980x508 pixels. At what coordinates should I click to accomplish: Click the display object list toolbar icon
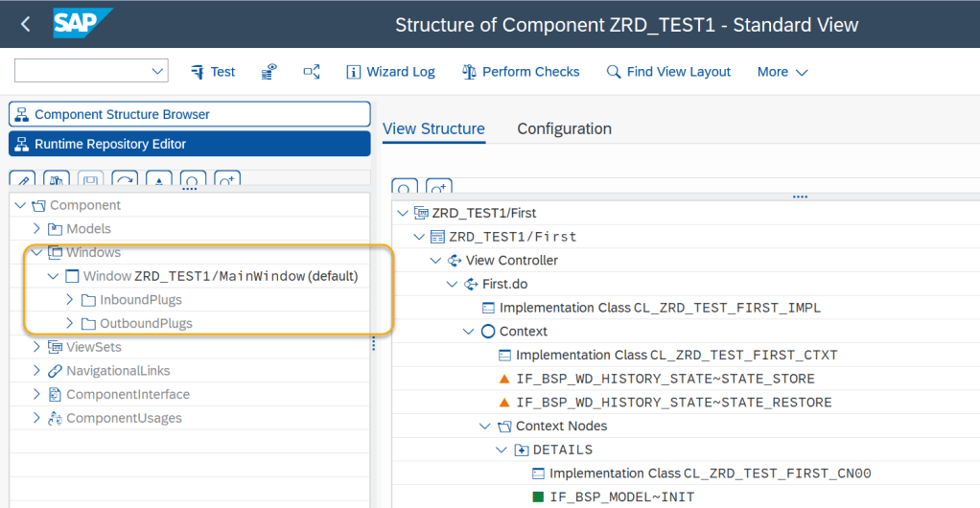click(x=270, y=72)
